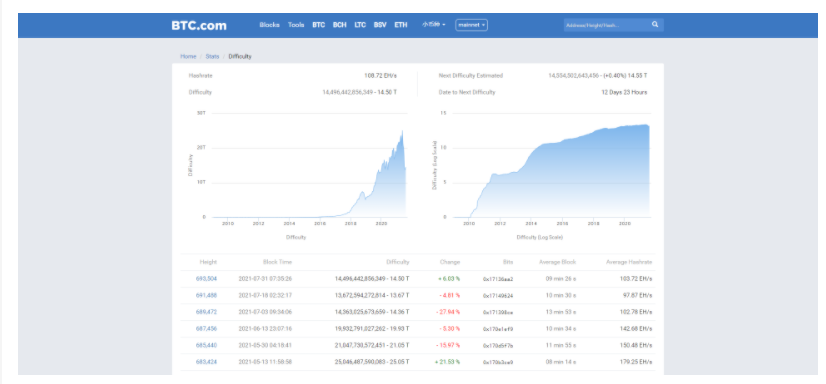
Task: Click block time 2021-07-31 07:35:26
Action: coord(265,279)
